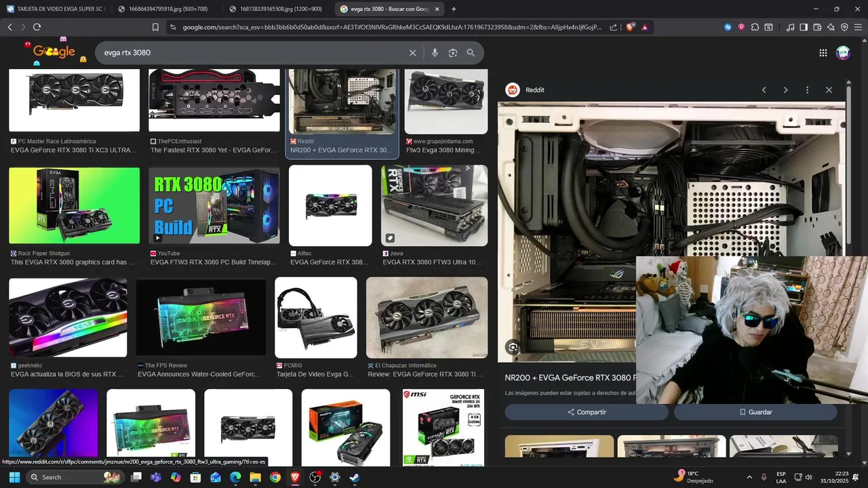The image size is (868, 488).
Task: Open the MSI GeForce RTX box thumbnail
Action: click(x=443, y=427)
